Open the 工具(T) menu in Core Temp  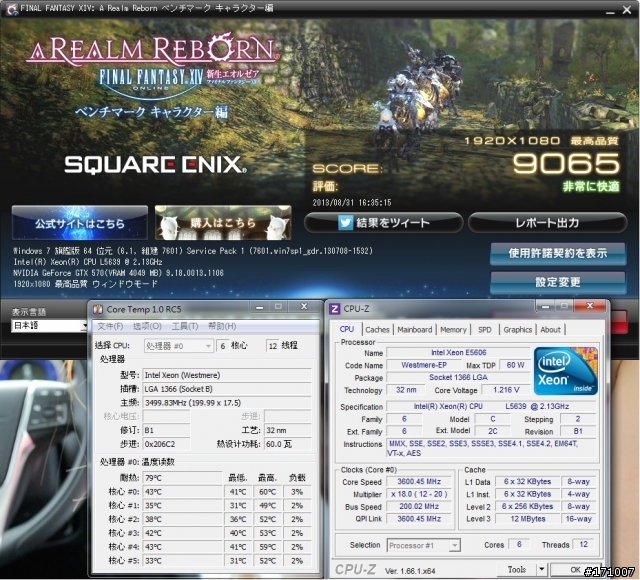(x=185, y=326)
